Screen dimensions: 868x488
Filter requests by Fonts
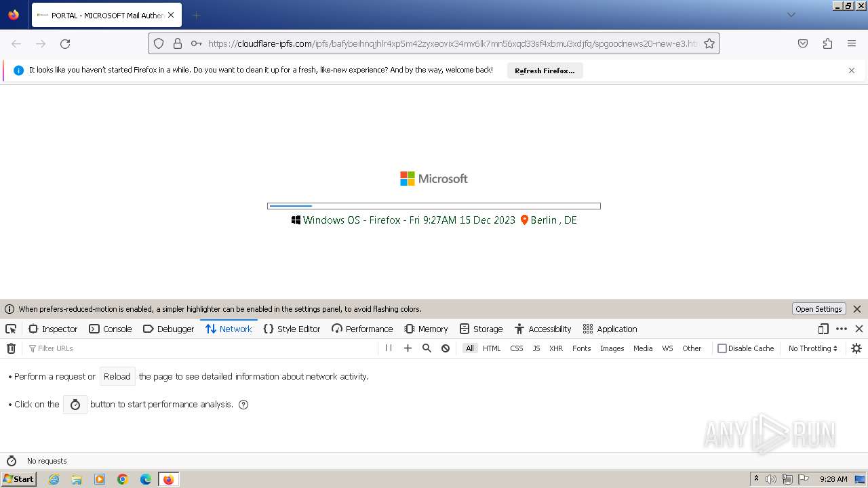(x=582, y=348)
